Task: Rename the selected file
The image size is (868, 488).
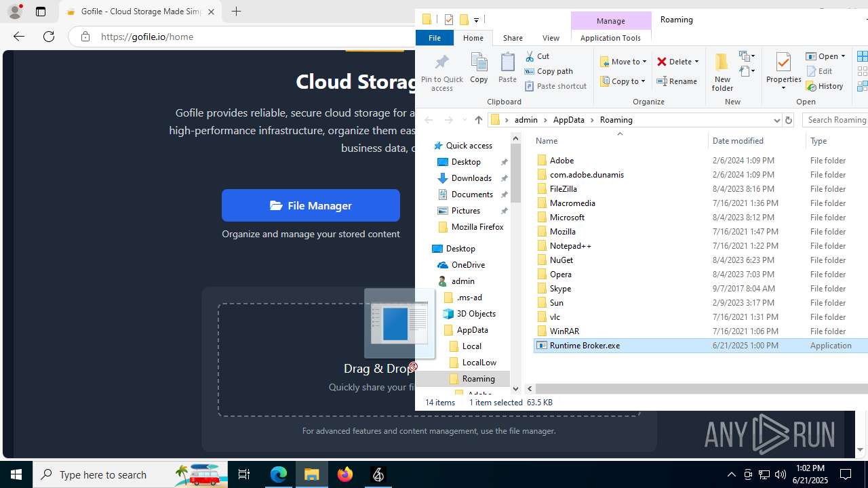Action: (x=677, y=81)
